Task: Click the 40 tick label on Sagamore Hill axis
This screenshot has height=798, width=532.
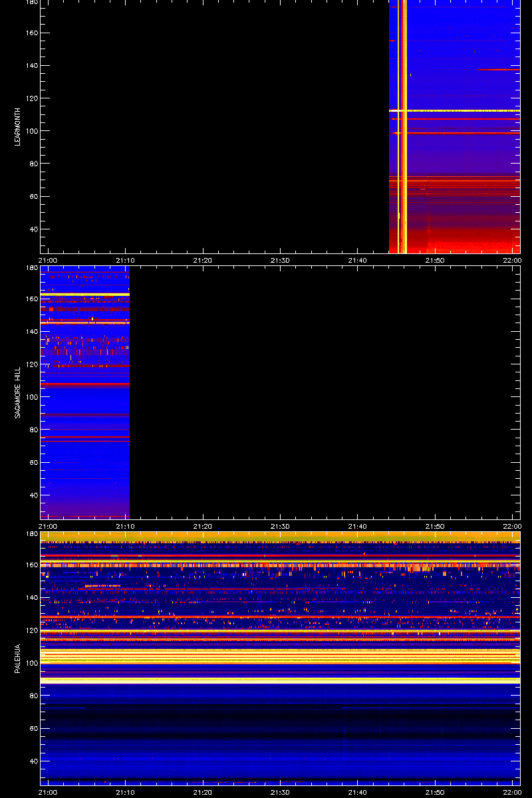Action: (33, 495)
